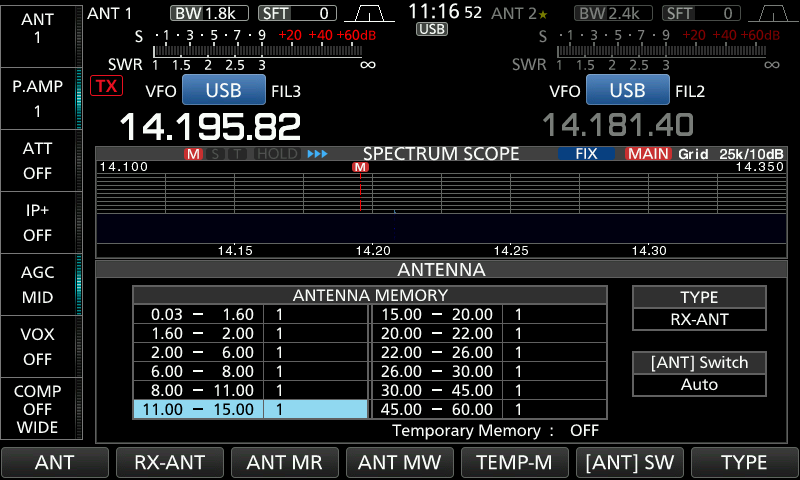Click the main BW 1.8k bandwidth indicator
The height and width of the screenshot is (480, 800).
[x=210, y=13]
